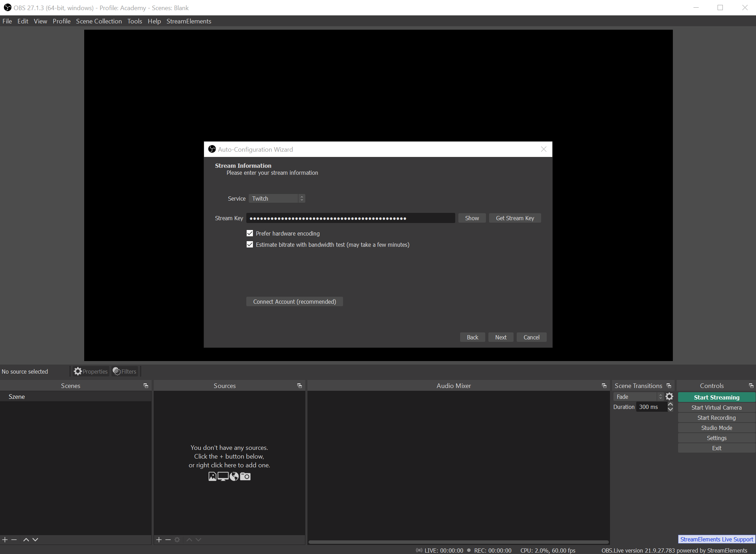Screen dimensions: 756x554
Task: Toggle Estimate bitrate with bandwidth test checkbox
Action: coord(250,244)
